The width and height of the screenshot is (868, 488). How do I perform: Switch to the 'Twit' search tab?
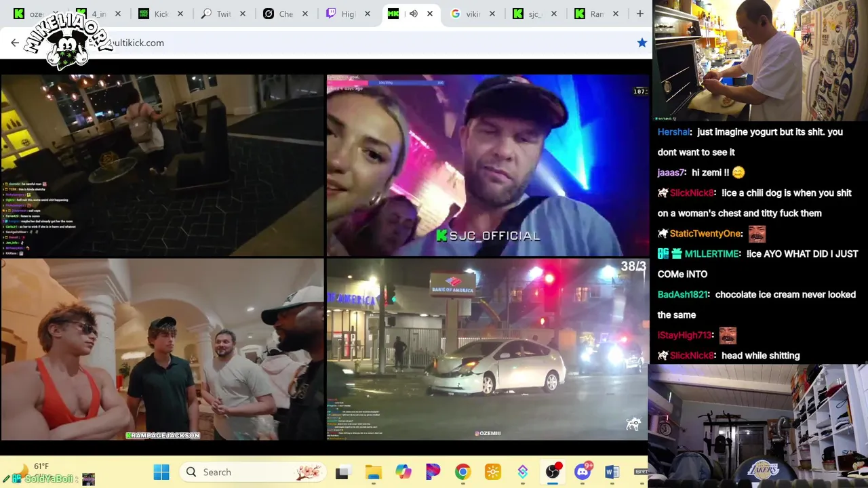(x=223, y=14)
